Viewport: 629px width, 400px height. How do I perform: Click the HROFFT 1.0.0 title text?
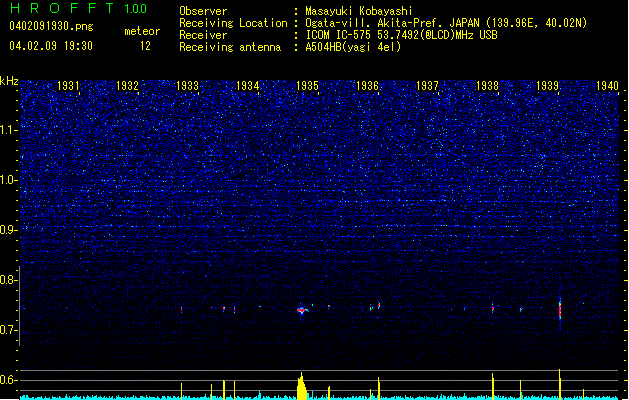[x=79, y=8]
